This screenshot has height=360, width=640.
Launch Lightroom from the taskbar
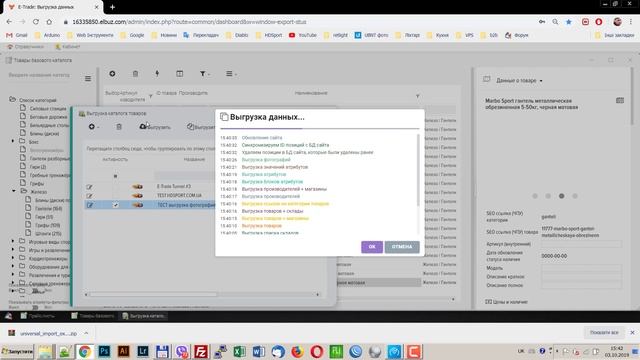[x=143, y=351]
